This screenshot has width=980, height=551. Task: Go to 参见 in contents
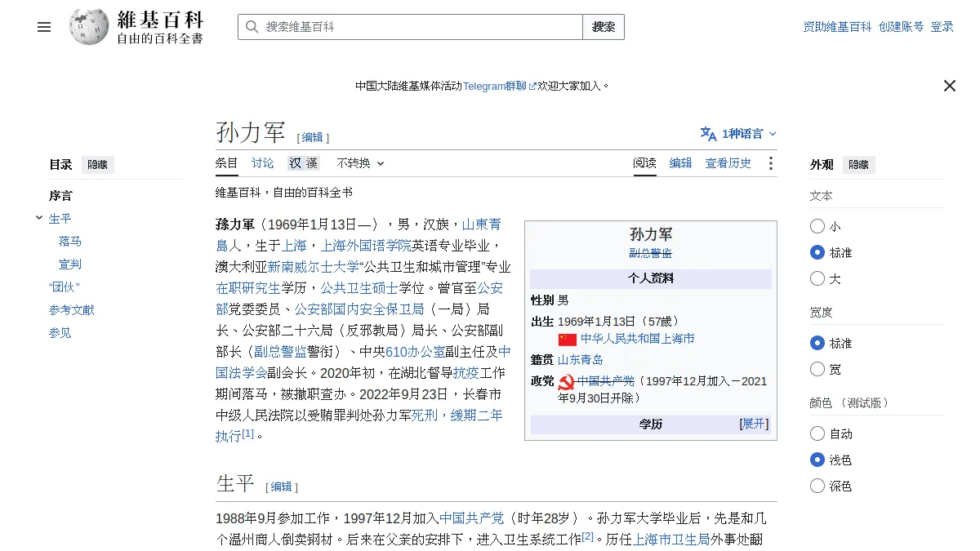pyautogui.click(x=60, y=333)
